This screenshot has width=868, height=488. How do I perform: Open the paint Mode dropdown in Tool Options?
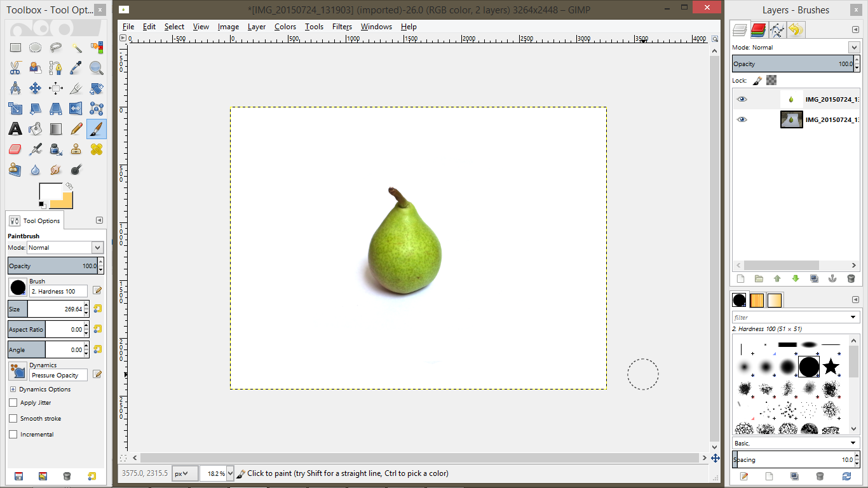(65, 247)
